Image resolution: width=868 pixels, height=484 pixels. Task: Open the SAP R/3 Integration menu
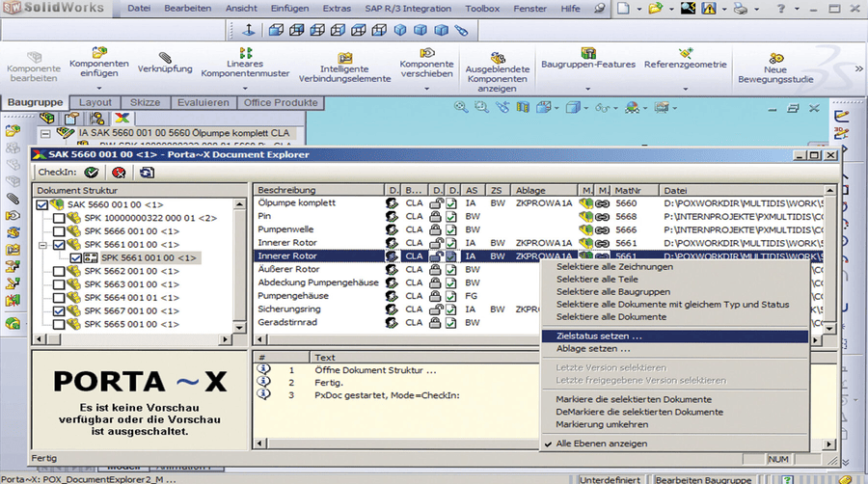coord(408,9)
